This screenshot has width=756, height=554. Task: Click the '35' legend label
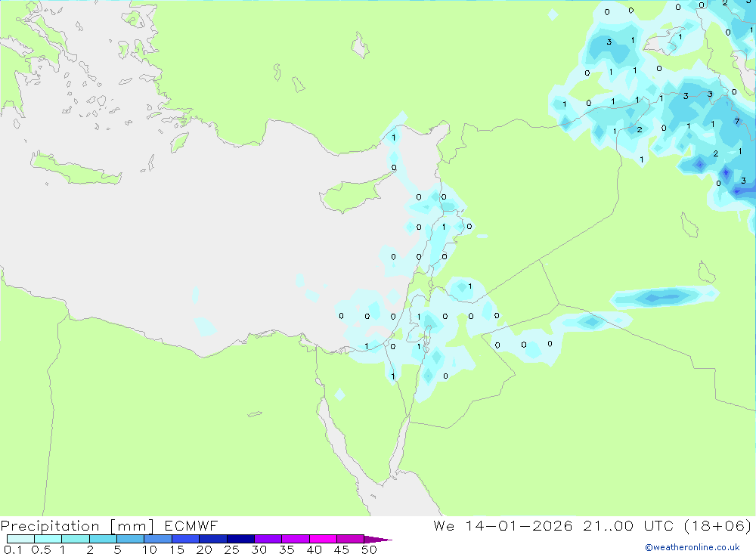(287, 549)
